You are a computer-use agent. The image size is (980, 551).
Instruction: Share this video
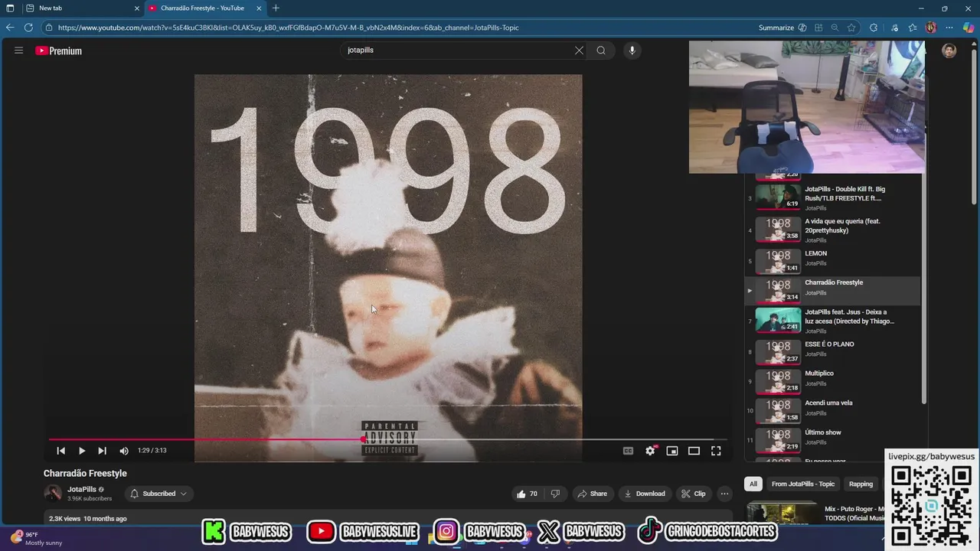coord(592,494)
